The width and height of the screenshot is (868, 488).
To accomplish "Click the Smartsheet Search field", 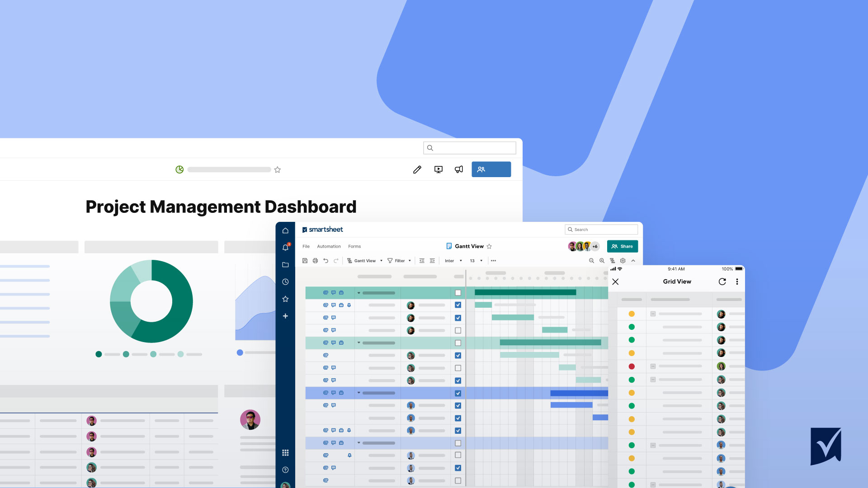I will point(601,230).
